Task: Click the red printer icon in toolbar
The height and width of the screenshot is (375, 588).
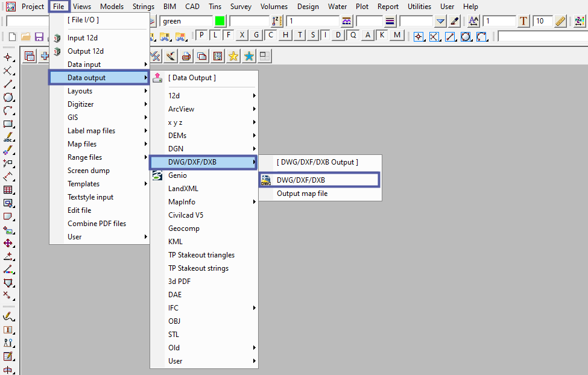Action: pyautogui.click(x=186, y=56)
